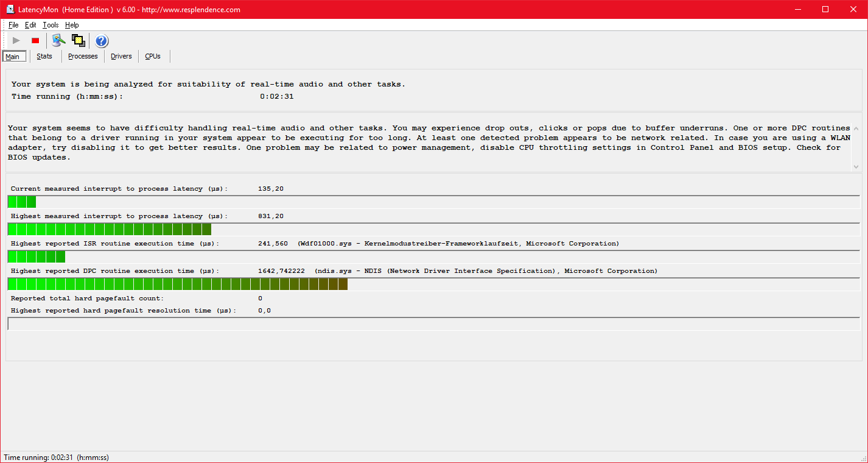The height and width of the screenshot is (463, 868).
Task: Click 'Current measured interrupt to process latency' label
Action: [119, 189]
